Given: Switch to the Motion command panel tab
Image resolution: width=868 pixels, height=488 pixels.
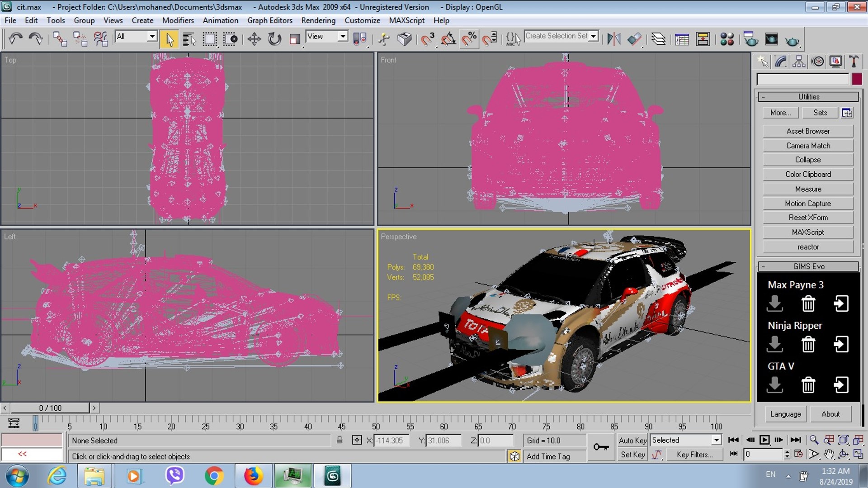Looking at the screenshot, I should click(817, 62).
